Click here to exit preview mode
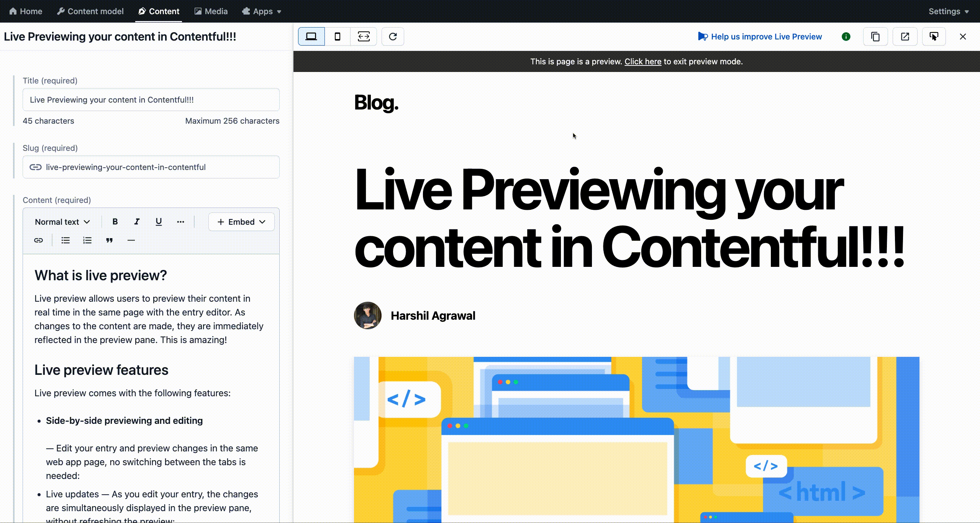This screenshot has height=523, width=980. coord(643,61)
